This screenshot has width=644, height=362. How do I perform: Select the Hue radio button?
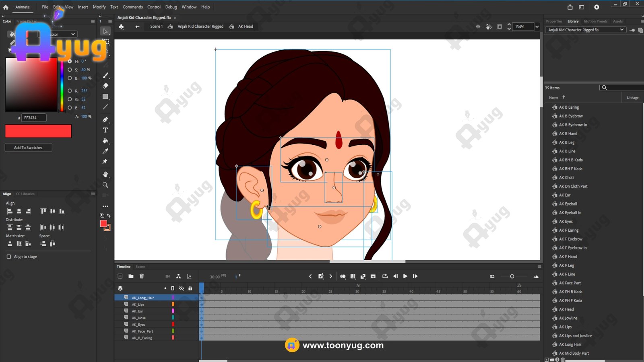pyautogui.click(x=70, y=61)
